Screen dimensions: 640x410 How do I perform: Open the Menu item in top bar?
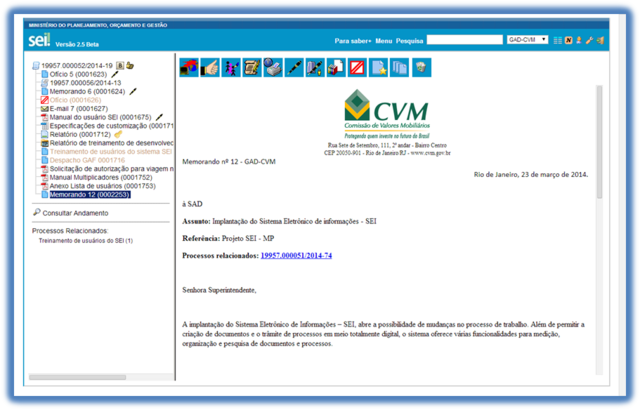pyautogui.click(x=384, y=41)
